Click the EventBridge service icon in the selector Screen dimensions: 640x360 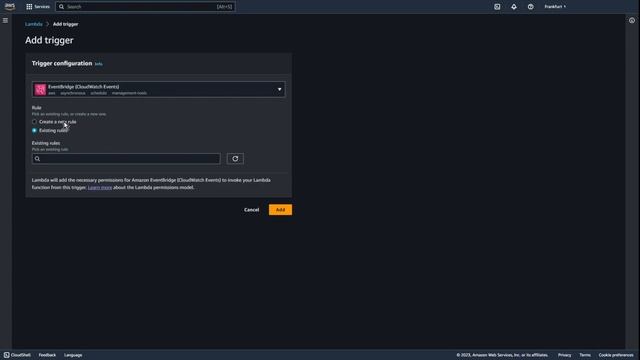click(40, 89)
